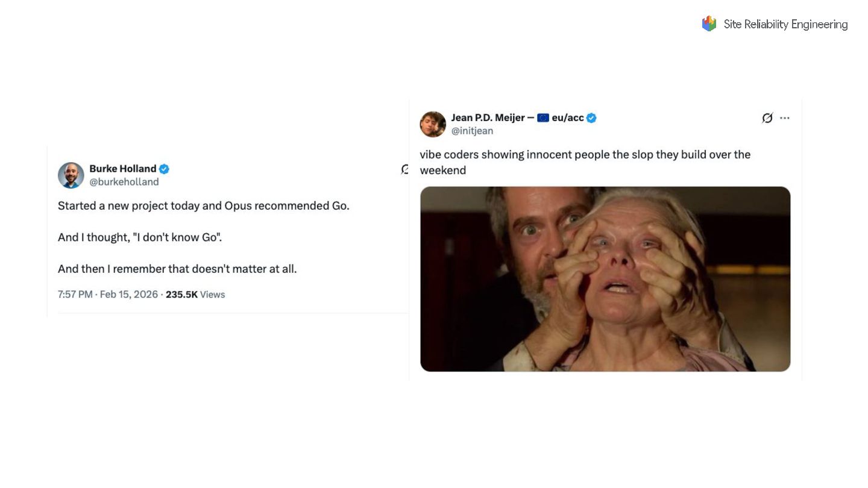The height and width of the screenshot is (488, 868).
Task: Click the cut-off Grok icon beside Burke's tweet
Action: (x=405, y=170)
